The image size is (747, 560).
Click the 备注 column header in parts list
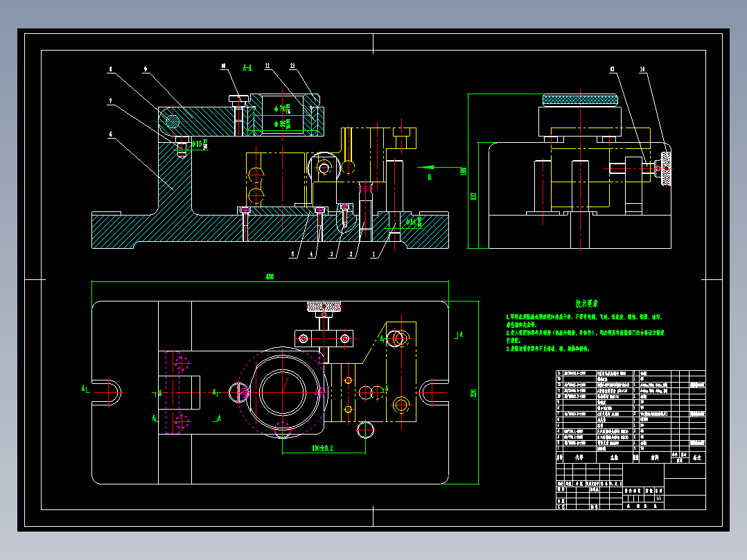click(x=697, y=457)
